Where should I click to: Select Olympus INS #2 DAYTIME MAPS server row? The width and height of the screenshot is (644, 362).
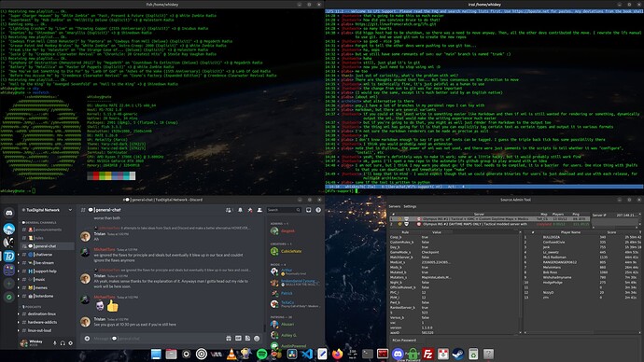click(489, 224)
